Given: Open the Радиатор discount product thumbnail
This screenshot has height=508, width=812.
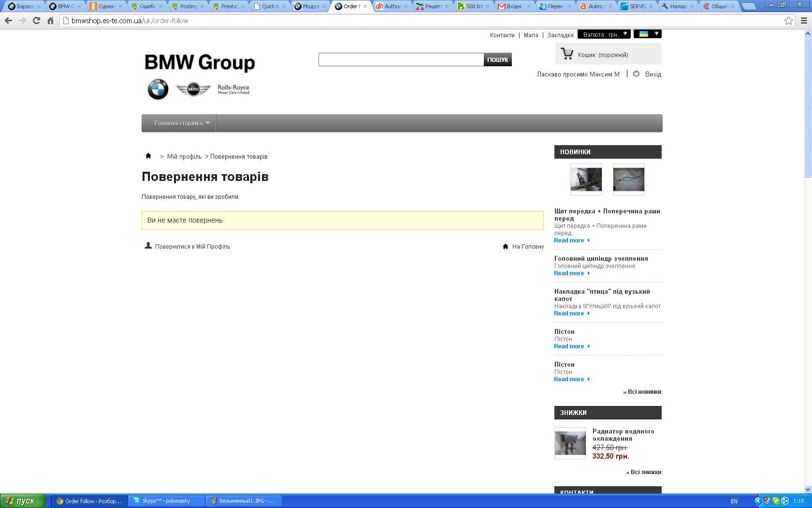Looking at the screenshot, I should point(570,443).
